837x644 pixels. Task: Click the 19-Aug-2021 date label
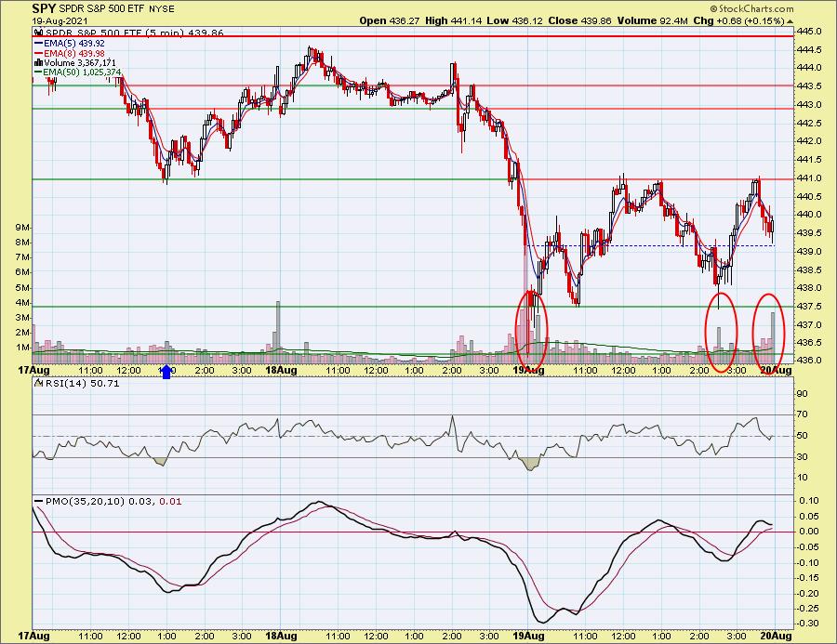59,21
